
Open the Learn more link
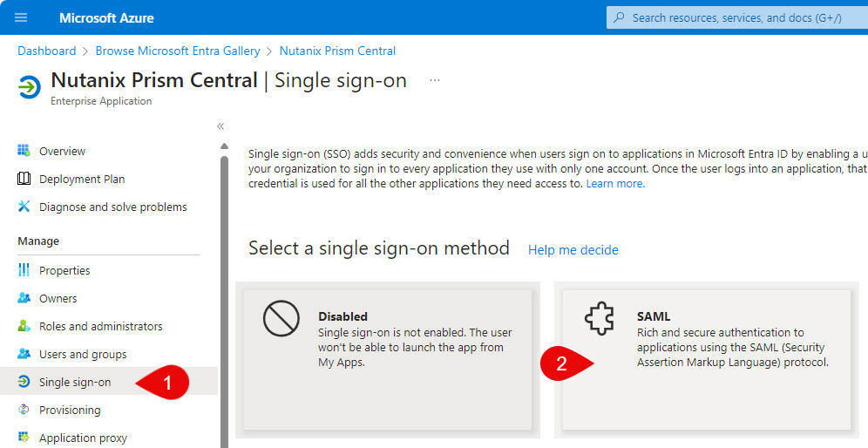615,183
